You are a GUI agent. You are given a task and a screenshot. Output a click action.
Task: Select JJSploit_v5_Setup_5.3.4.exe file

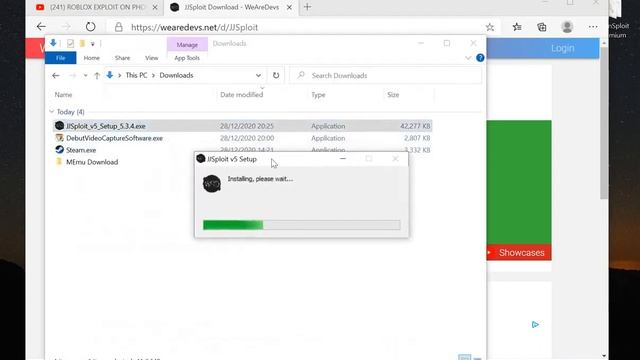[x=242, y=126]
